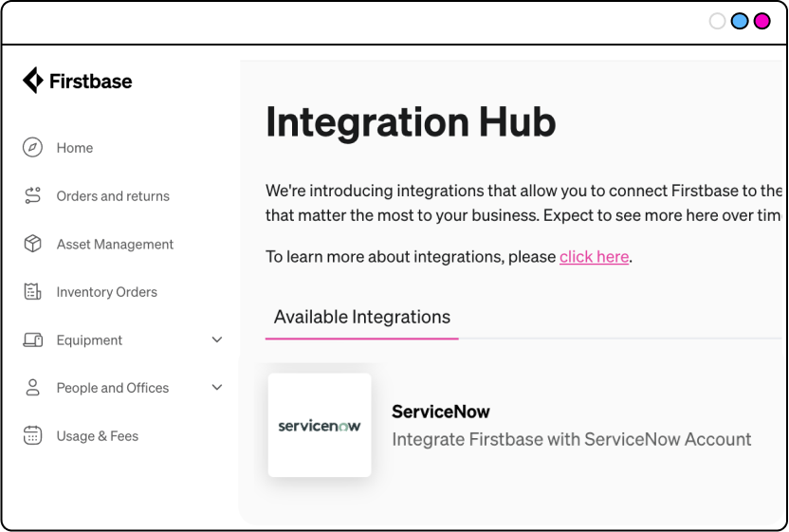The height and width of the screenshot is (532, 789).
Task: Click the ServiceNow integration title
Action: click(441, 412)
